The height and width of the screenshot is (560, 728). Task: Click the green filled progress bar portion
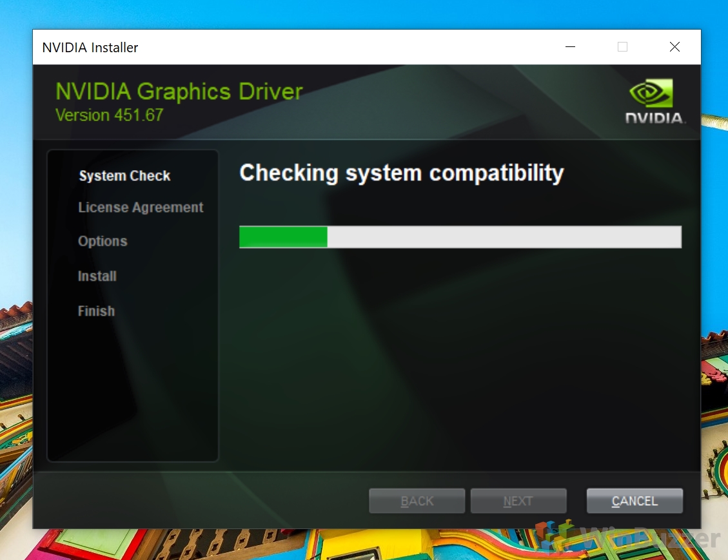coord(283,237)
